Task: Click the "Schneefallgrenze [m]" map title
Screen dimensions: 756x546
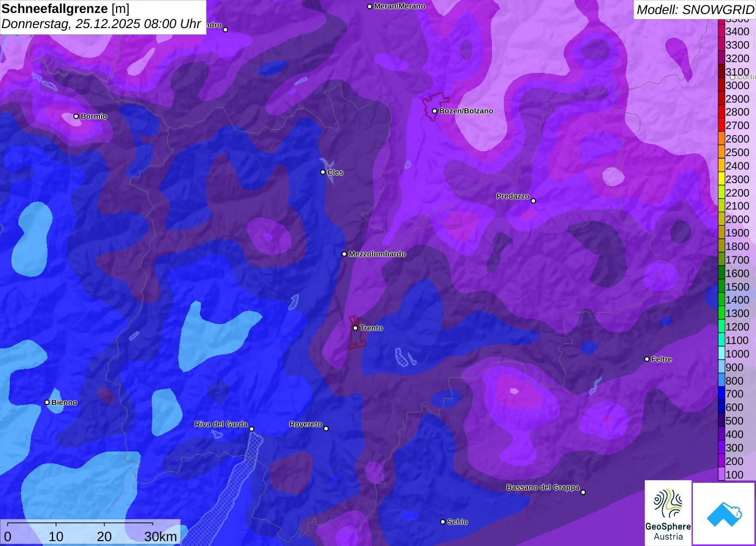Action: [65, 9]
